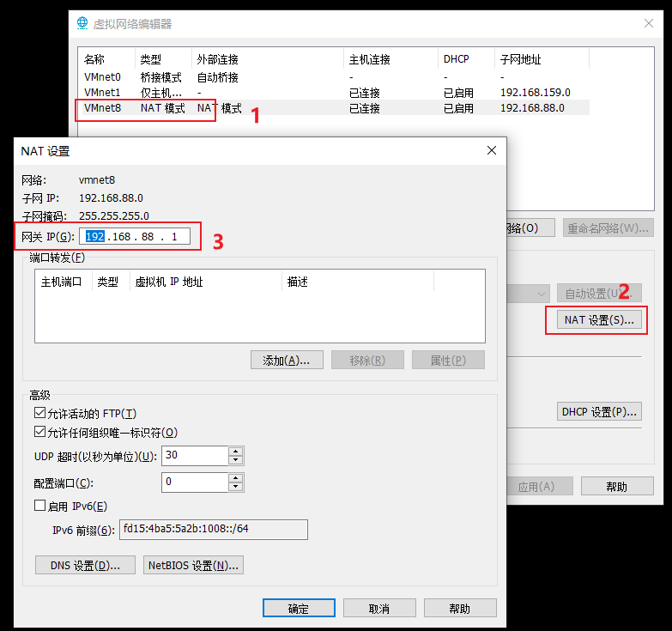Click the 虚拟机 IP 地址 column header
This screenshot has height=631, width=672.
[206, 282]
